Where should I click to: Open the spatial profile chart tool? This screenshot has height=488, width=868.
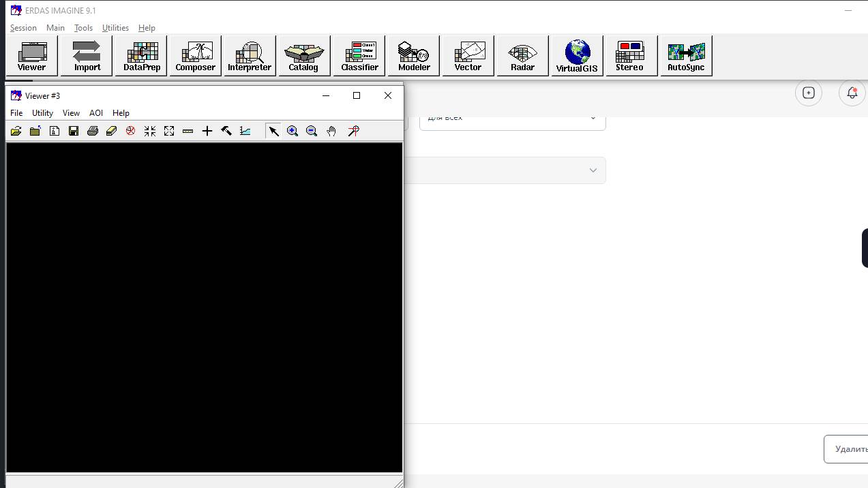245,131
